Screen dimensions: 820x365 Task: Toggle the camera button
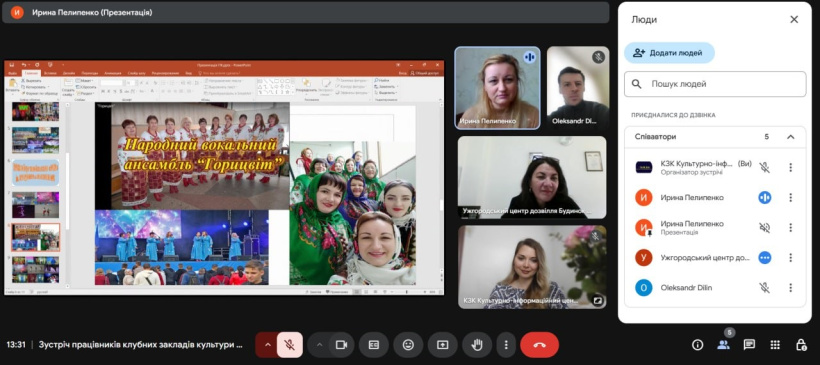(341, 345)
